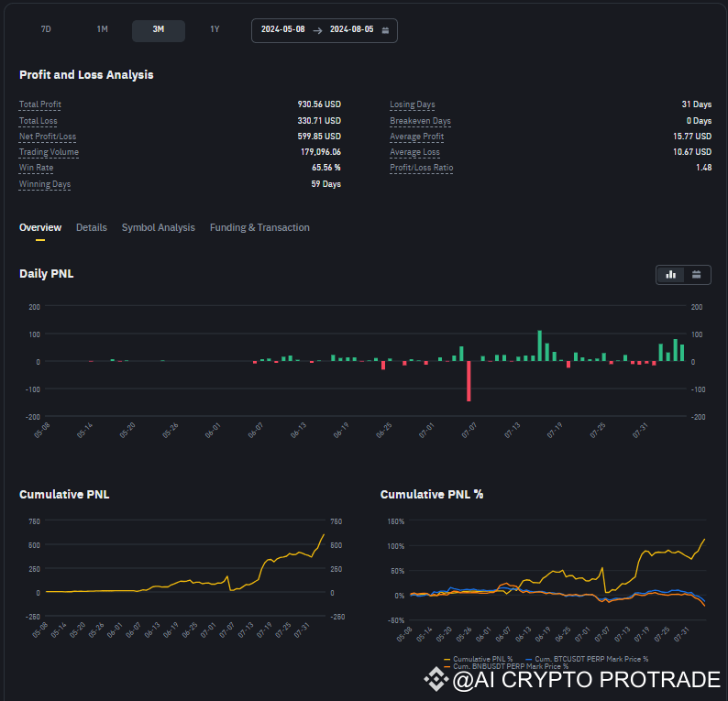The height and width of the screenshot is (701, 728).
Task: Click the Daily PNL heading
Action: tap(47, 274)
